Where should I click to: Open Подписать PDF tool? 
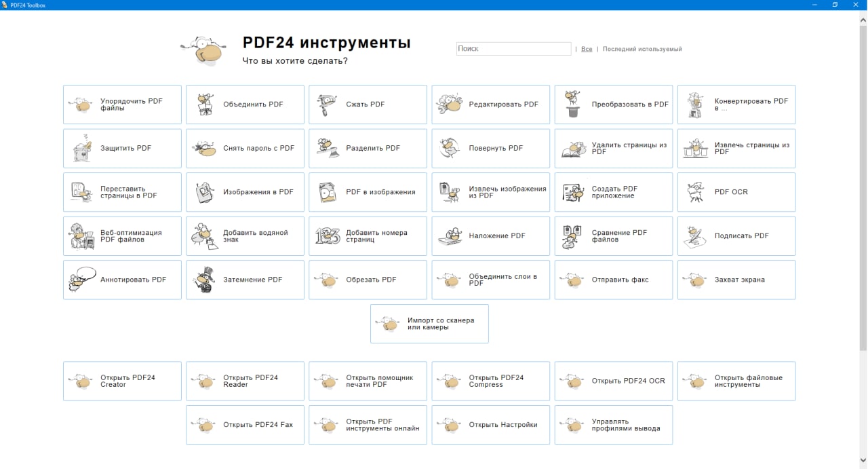(x=736, y=236)
